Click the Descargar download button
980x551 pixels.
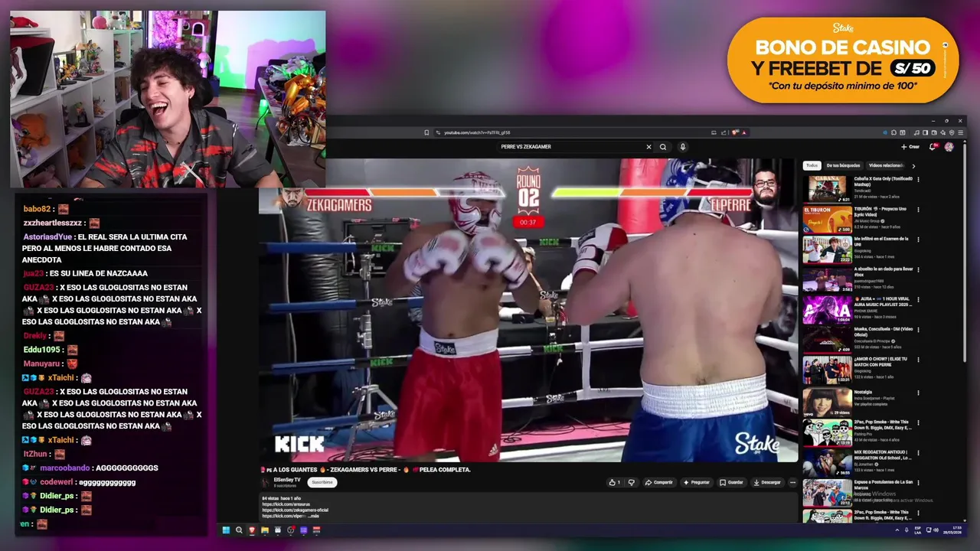767,483
